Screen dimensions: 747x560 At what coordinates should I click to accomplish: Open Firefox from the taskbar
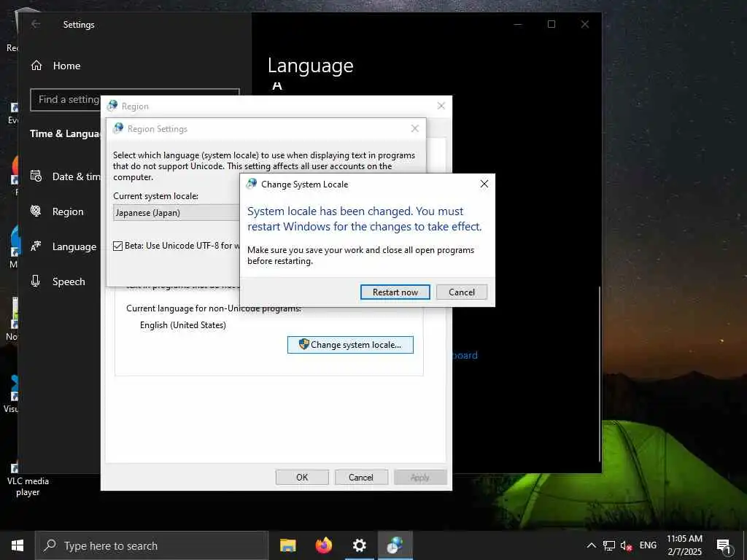click(324, 545)
